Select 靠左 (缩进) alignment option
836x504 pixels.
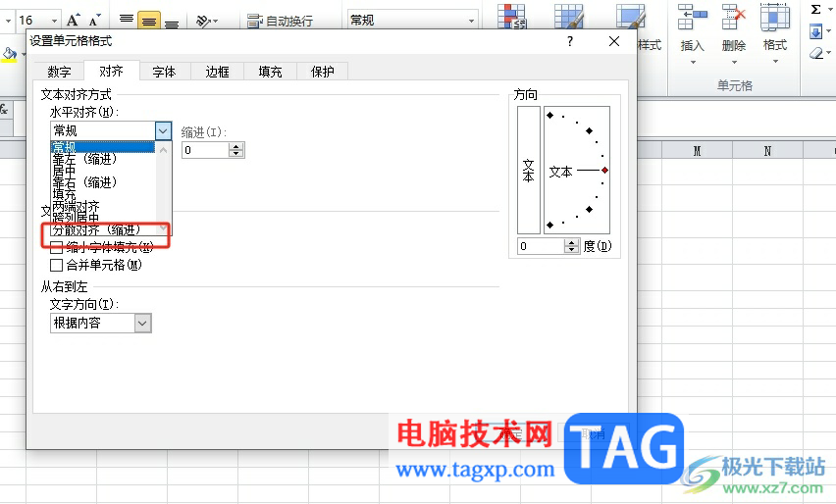[x=102, y=159]
